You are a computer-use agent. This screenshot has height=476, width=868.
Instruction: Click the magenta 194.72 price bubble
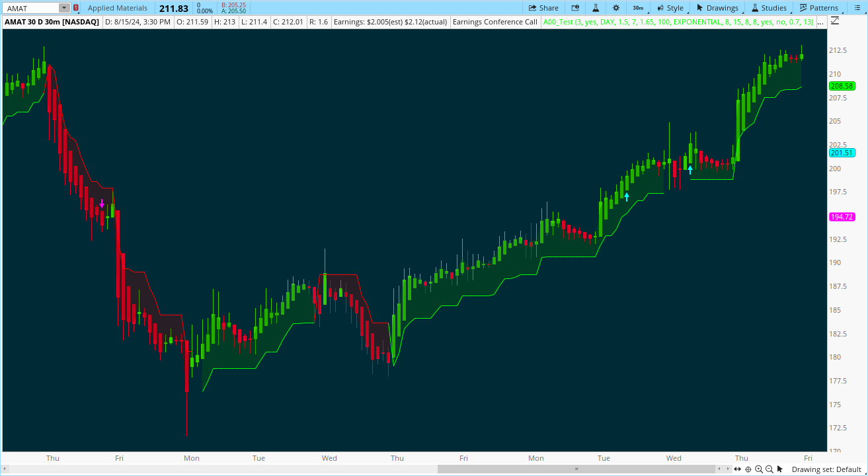click(842, 217)
